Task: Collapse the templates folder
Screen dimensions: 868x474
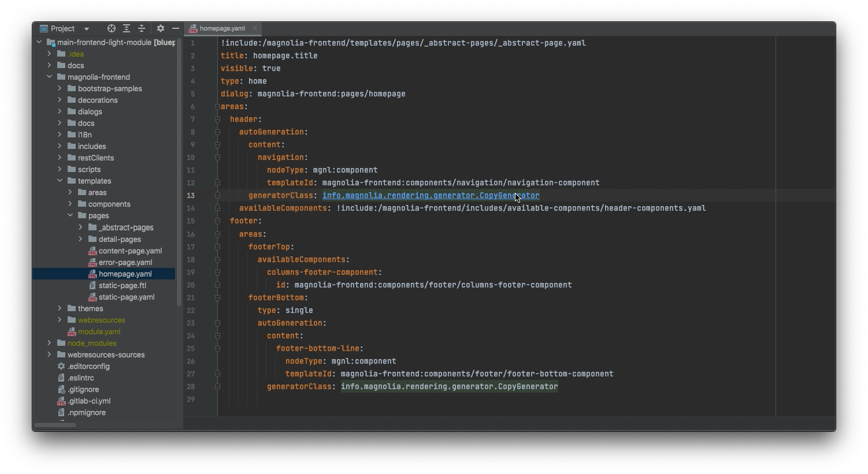Action: tap(60, 181)
